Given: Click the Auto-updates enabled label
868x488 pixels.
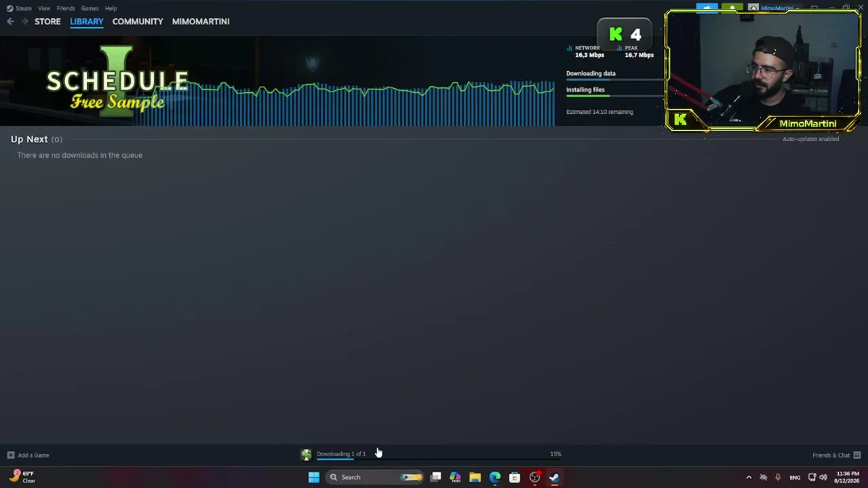Looking at the screenshot, I should click(810, 139).
